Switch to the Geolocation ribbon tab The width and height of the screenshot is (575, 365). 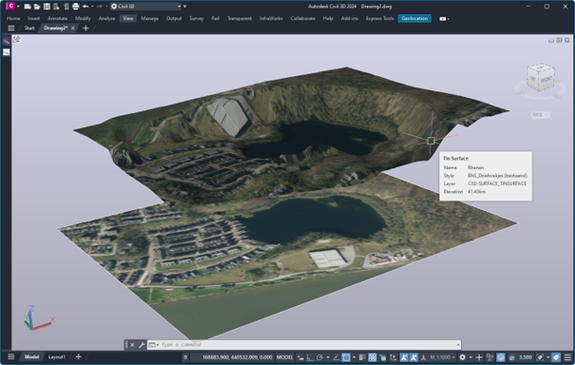[x=414, y=18]
